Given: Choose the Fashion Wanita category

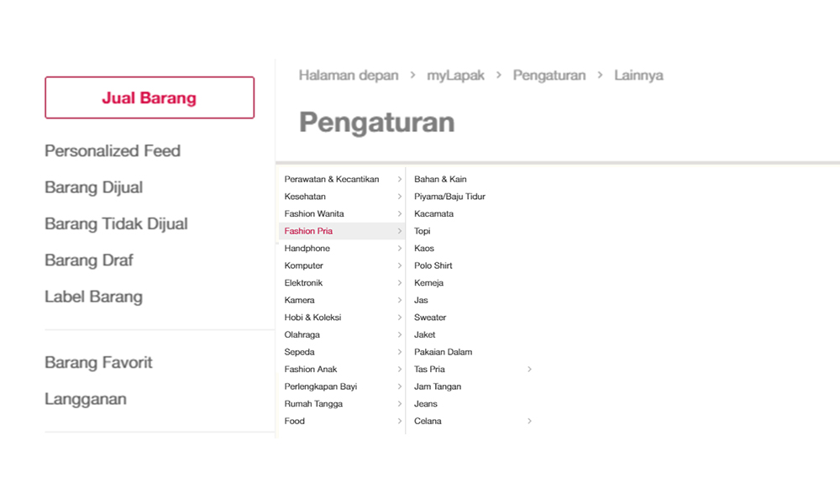Looking at the screenshot, I should click(x=313, y=214).
